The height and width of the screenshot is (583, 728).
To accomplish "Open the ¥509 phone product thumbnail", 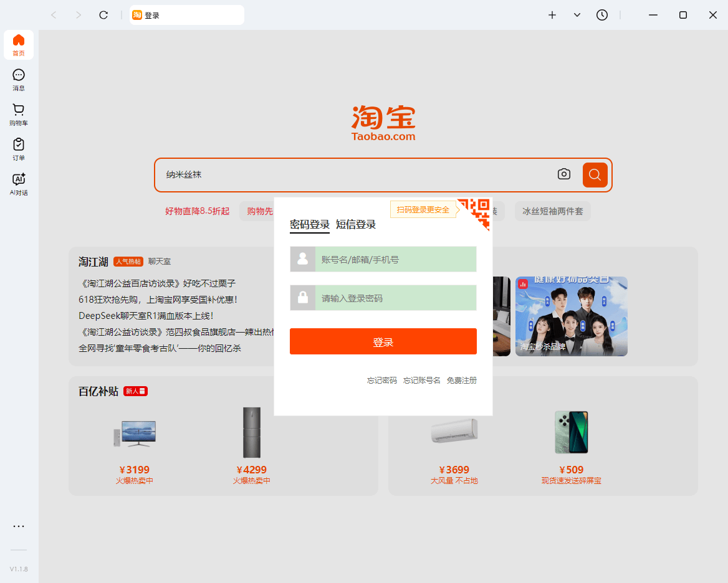I will pos(571,432).
